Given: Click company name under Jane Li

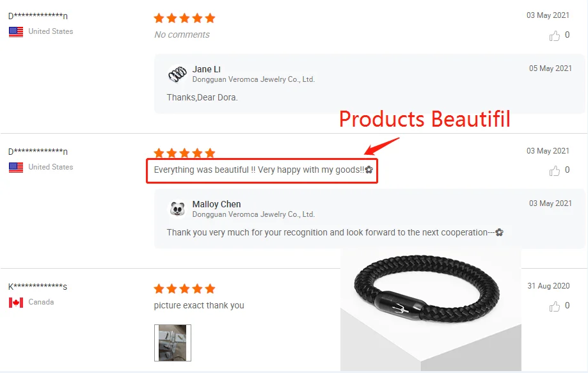Looking at the screenshot, I should 253,79.
